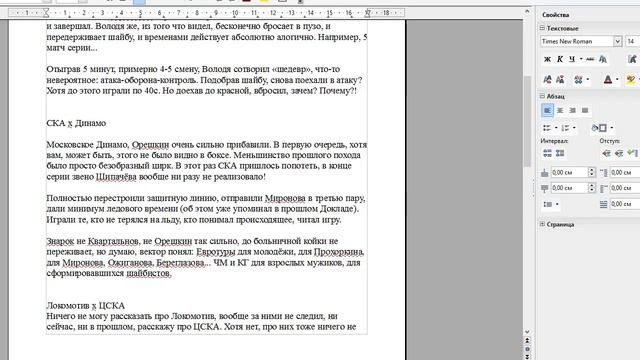This screenshot has height=360, width=640.
Task: Click the sidebar hide handle
Action: [533, 188]
